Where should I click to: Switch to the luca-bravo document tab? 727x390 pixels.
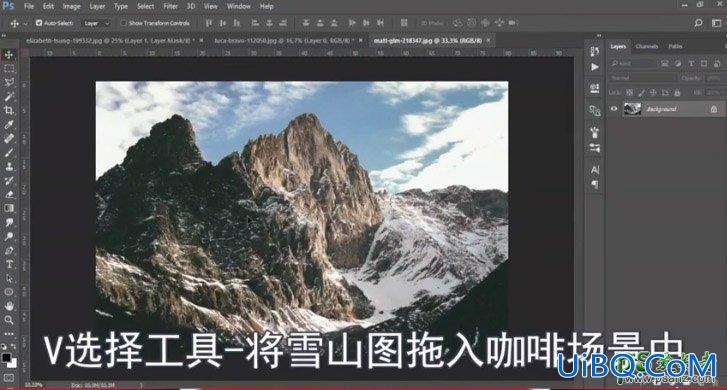tap(283, 41)
